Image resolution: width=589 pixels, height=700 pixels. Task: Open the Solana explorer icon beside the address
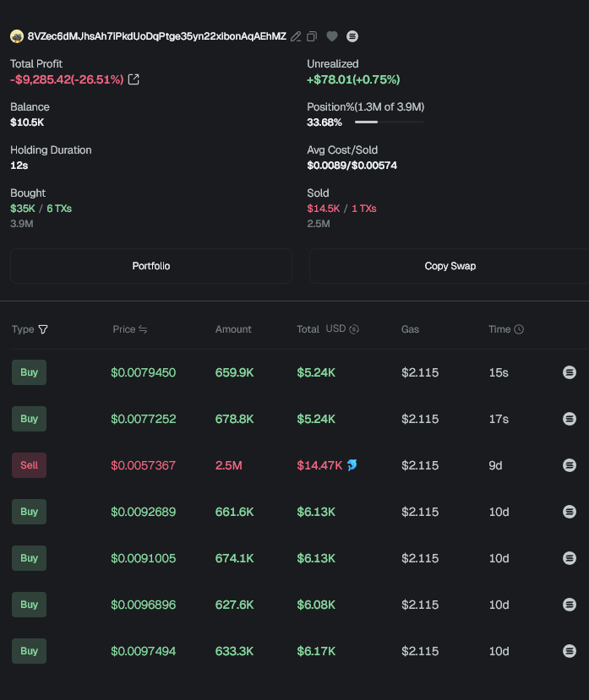(352, 36)
